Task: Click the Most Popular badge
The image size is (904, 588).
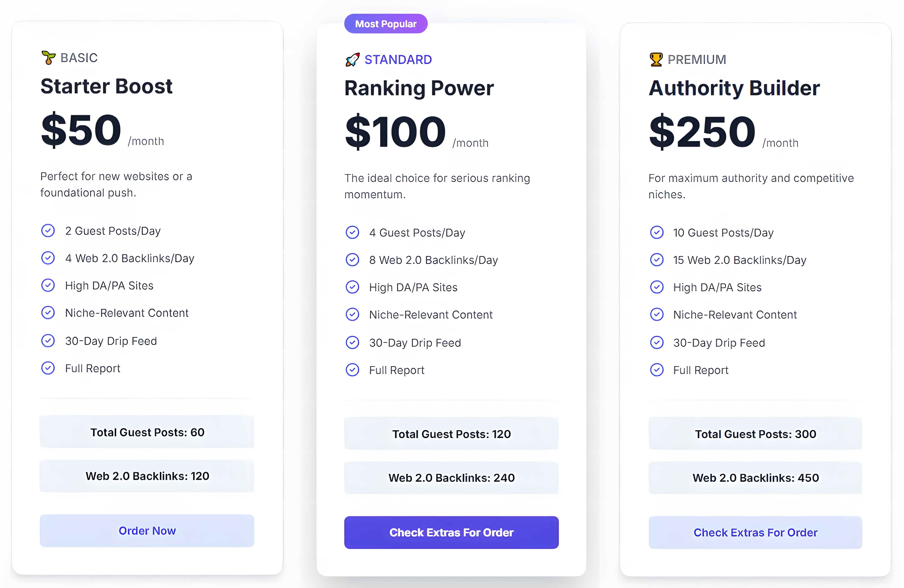Action: [385, 24]
